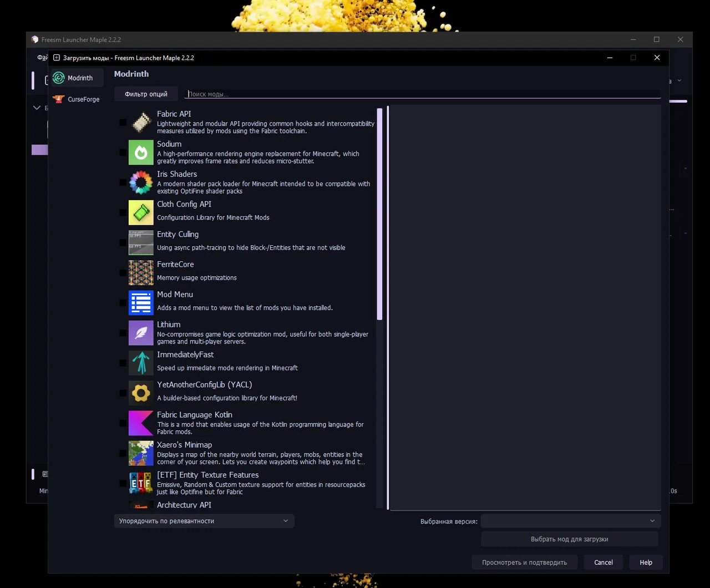Collapse the group chevron in the background launcher window
This screenshot has height=588, width=710.
[37, 108]
